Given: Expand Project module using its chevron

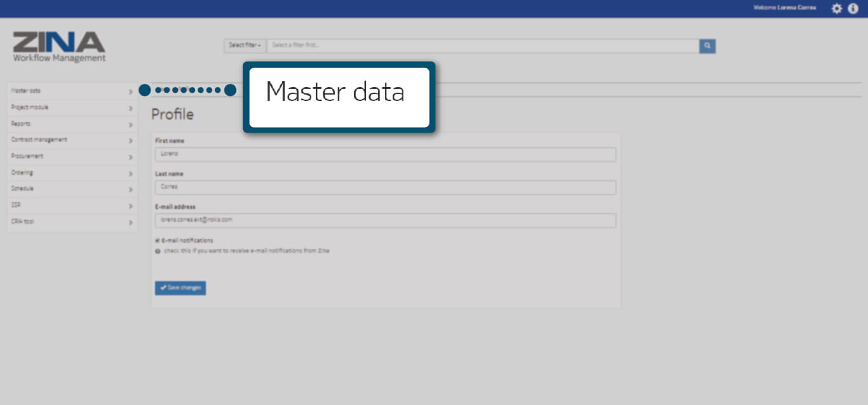Looking at the screenshot, I should [x=130, y=108].
